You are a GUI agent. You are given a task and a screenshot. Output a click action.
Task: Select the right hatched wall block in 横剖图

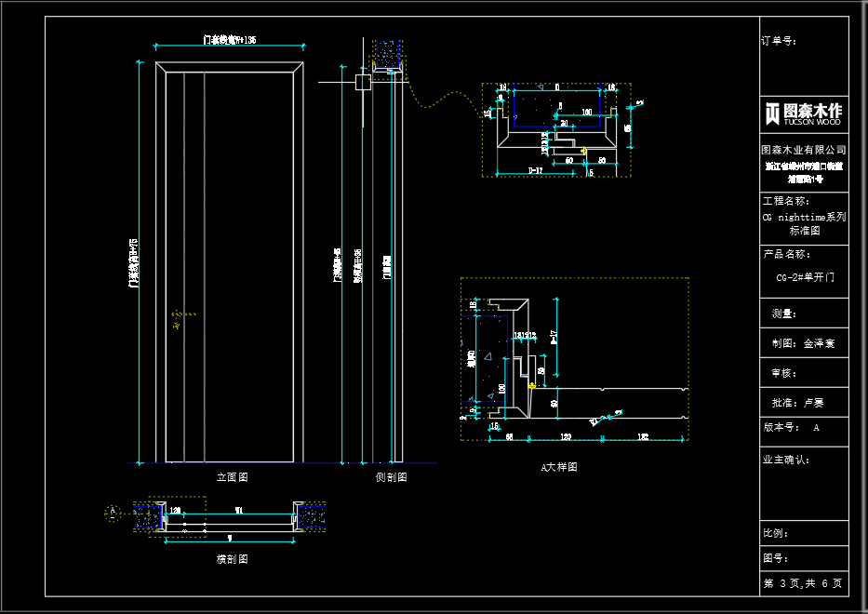point(312,516)
